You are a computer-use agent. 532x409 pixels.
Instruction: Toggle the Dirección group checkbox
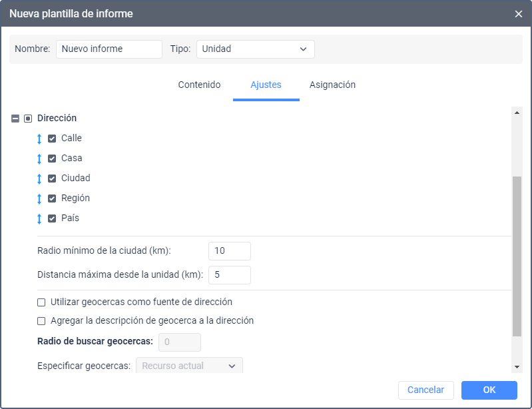click(28, 119)
